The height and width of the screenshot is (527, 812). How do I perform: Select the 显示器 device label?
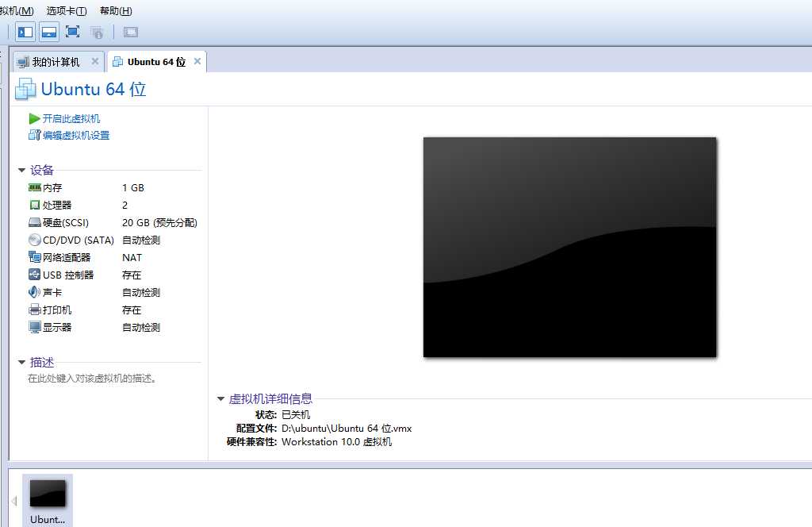click(57, 328)
